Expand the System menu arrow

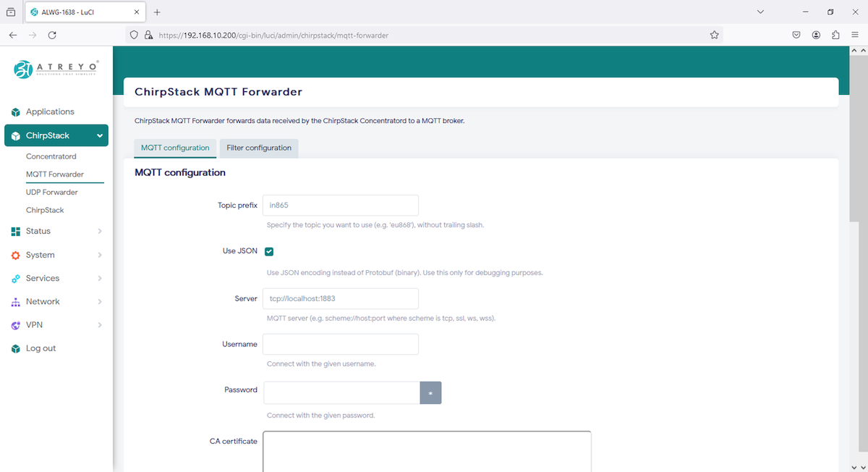pos(100,256)
